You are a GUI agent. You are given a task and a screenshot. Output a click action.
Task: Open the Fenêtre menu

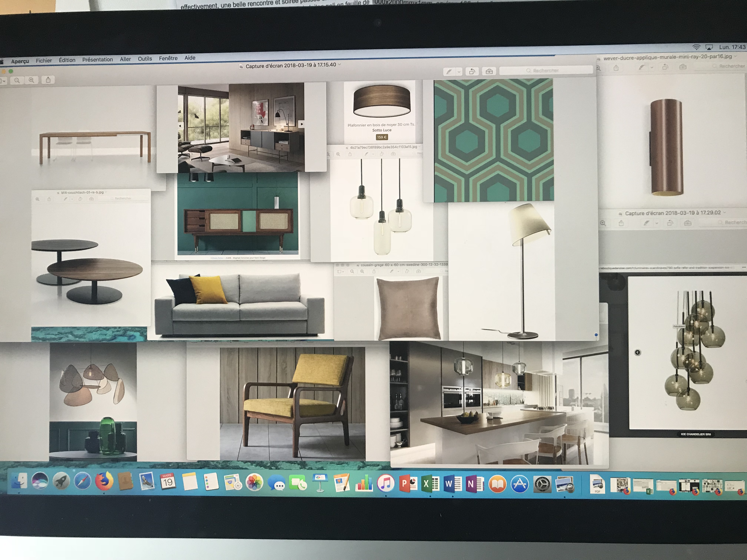click(168, 58)
